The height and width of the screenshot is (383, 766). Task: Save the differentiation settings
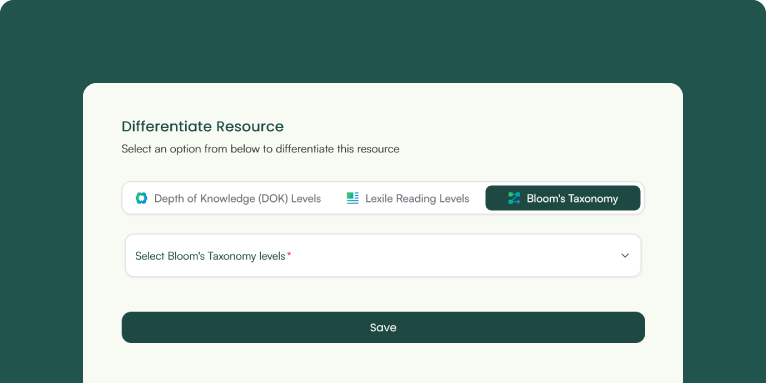383,327
